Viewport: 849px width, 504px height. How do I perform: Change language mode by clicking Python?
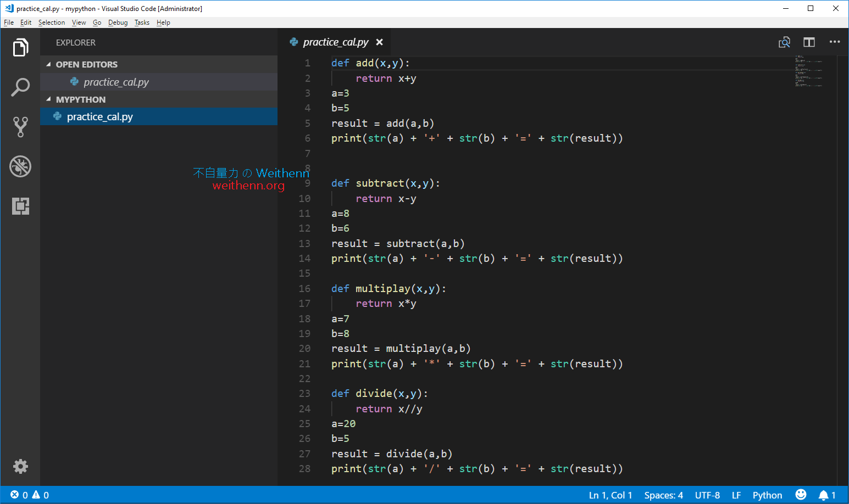(767, 495)
